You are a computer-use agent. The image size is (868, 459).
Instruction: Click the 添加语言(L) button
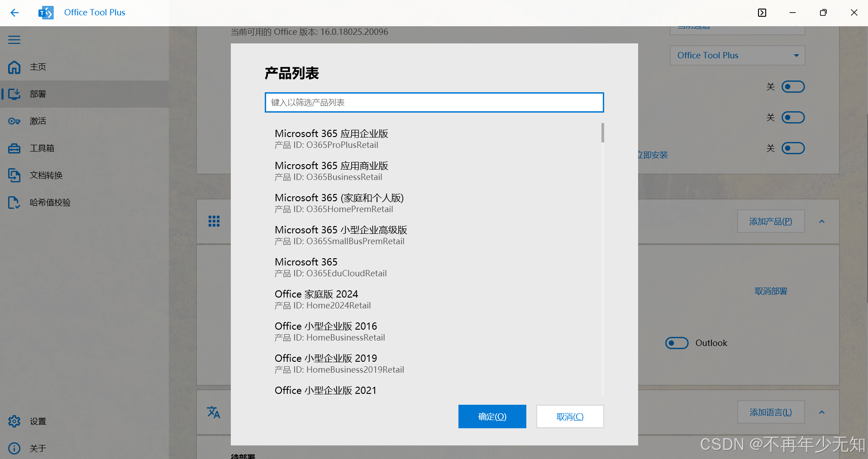pyautogui.click(x=771, y=412)
